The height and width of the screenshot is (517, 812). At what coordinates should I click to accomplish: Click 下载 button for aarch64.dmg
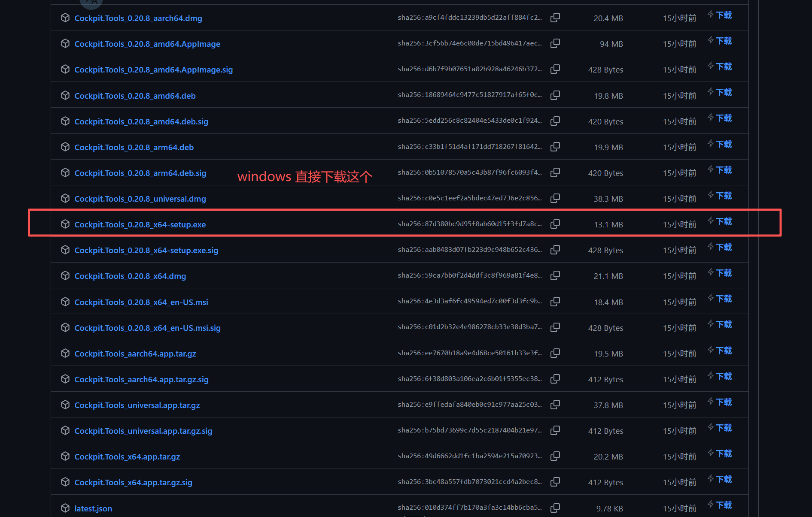[720, 15]
